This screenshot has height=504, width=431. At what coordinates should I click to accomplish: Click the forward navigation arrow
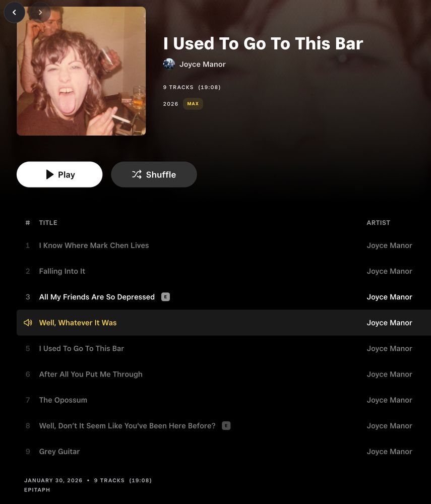pos(40,13)
